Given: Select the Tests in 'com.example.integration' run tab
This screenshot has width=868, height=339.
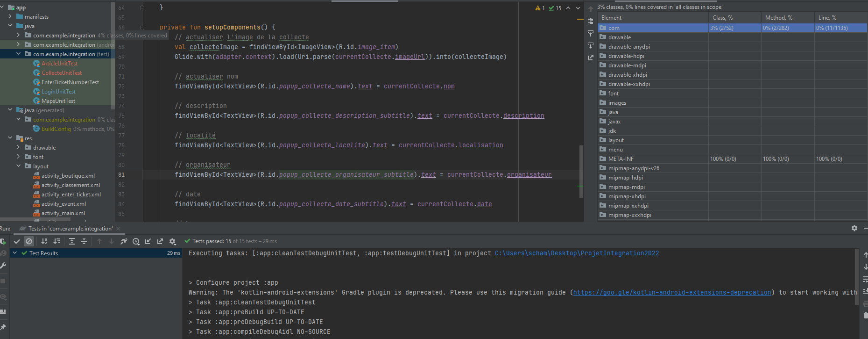Looking at the screenshot, I should tap(70, 229).
